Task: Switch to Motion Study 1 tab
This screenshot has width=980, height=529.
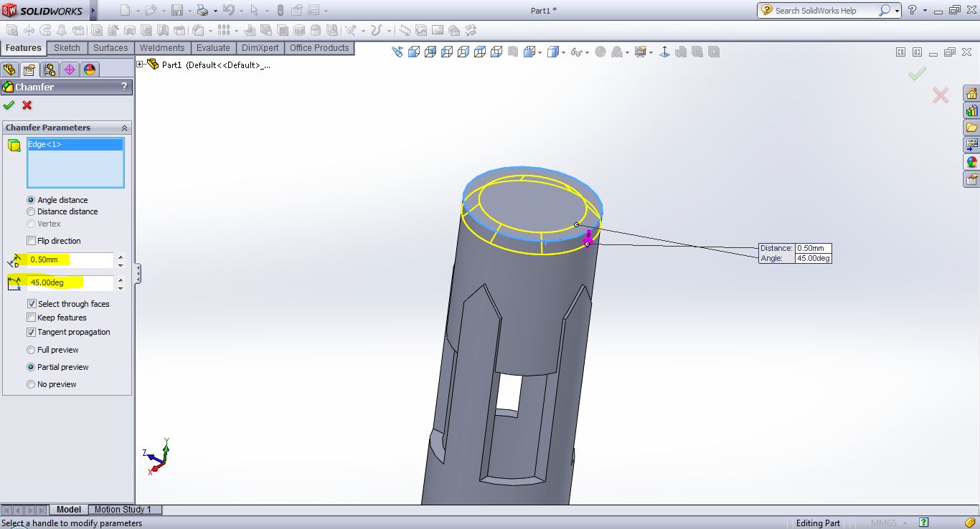Action: tap(123, 510)
